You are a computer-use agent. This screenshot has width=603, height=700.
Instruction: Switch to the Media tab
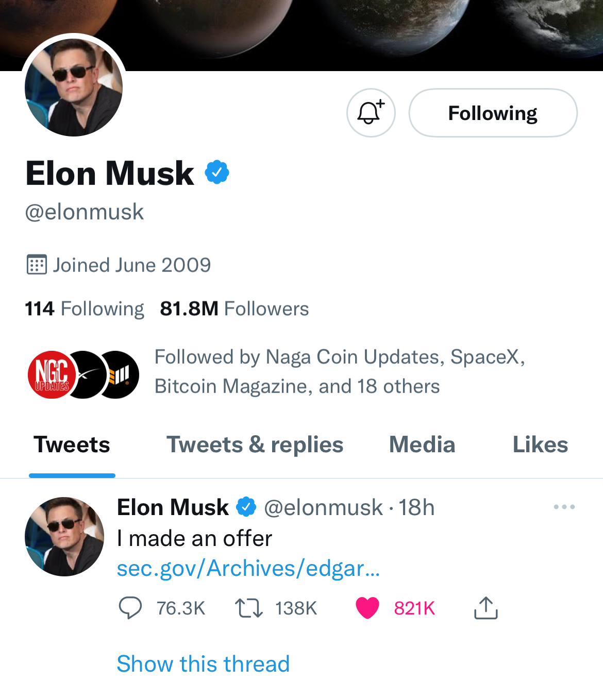(x=422, y=445)
